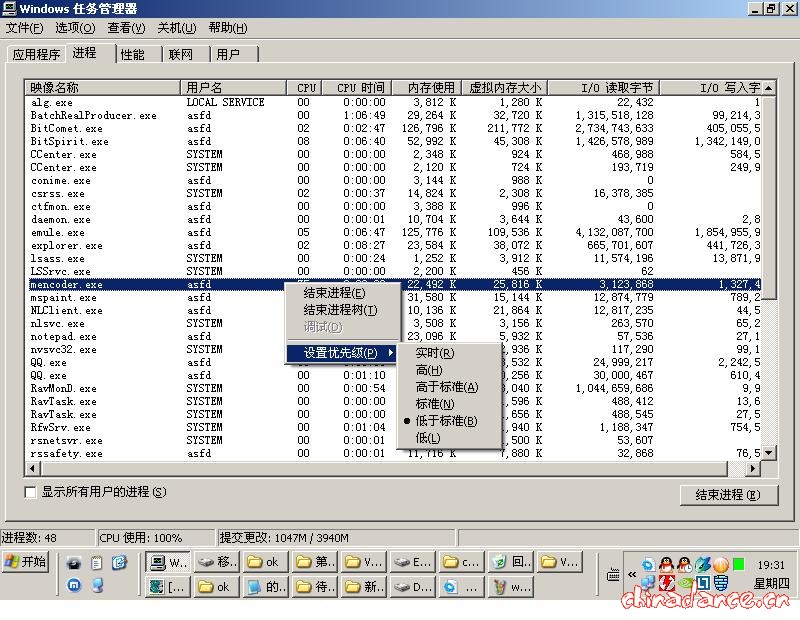
Task: Click the red lightning tray icon
Action: coord(667,583)
